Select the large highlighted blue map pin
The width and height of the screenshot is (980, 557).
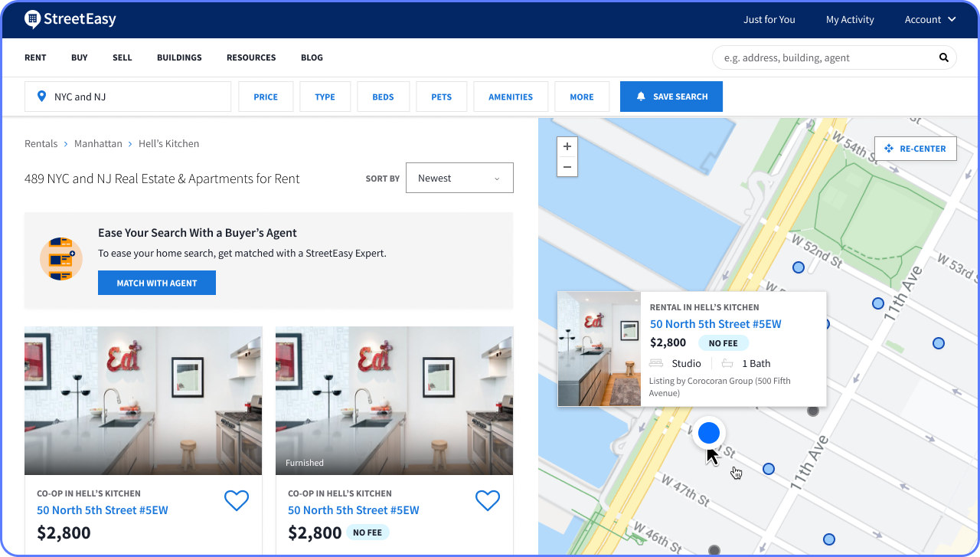tap(709, 433)
